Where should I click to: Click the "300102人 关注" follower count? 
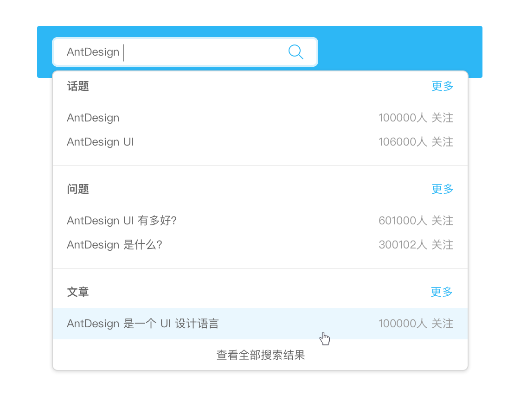point(416,245)
